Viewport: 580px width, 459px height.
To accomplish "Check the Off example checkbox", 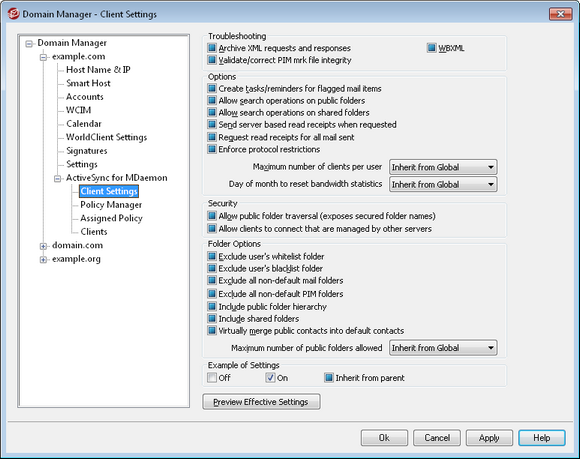I will pyautogui.click(x=212, y=378).
